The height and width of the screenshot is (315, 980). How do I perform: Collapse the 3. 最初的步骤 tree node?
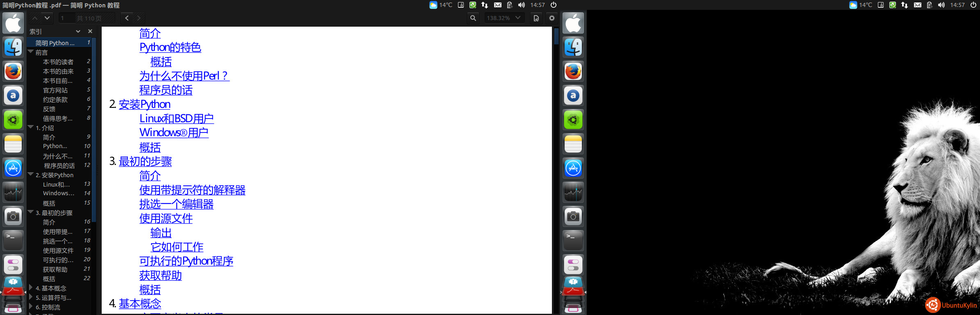point(31,212)
